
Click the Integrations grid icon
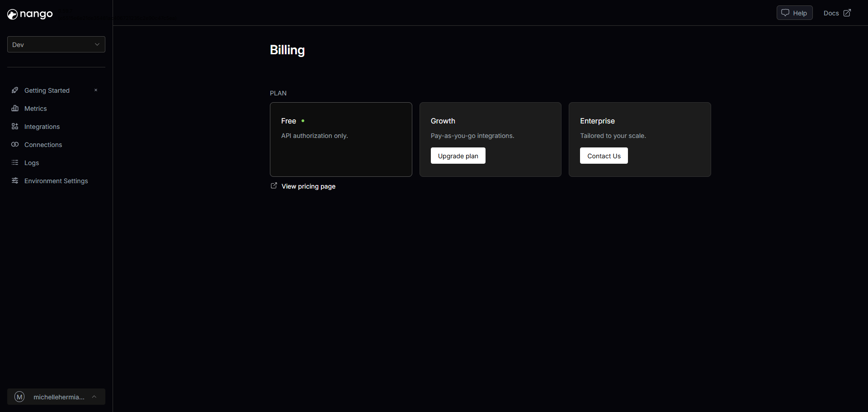tap(15, 127)
